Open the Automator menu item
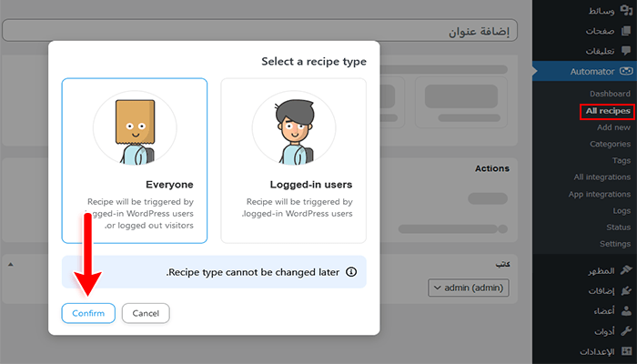This screenshot has width=637, height=364. 584,72
